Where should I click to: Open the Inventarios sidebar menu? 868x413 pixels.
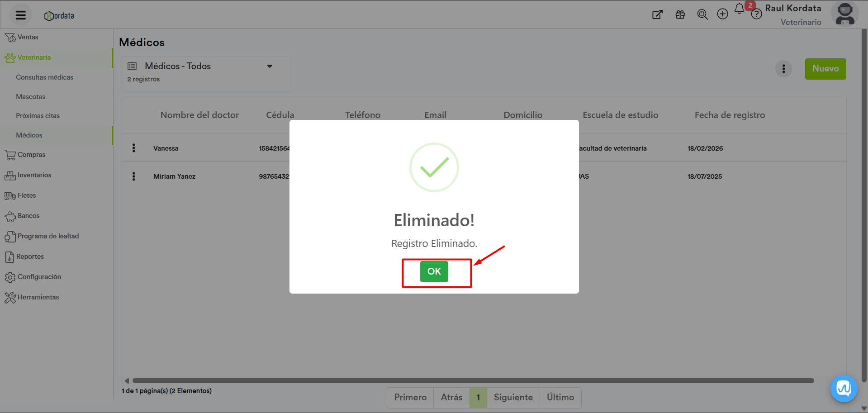pyautogui.click(x=34, y=175)
